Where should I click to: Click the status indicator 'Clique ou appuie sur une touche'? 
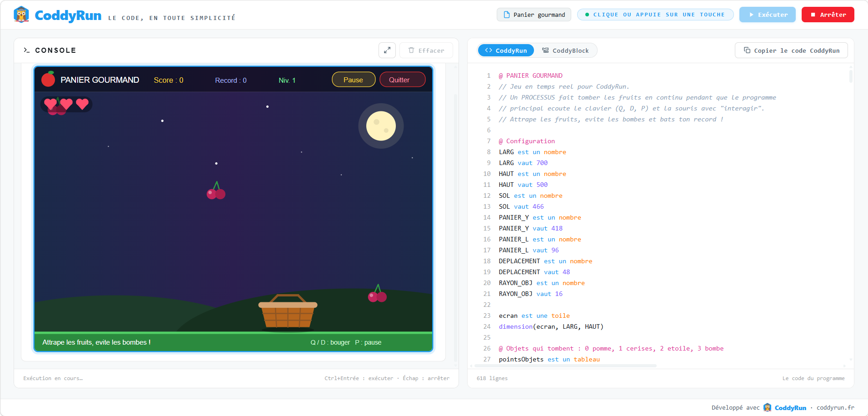[655, 15]
